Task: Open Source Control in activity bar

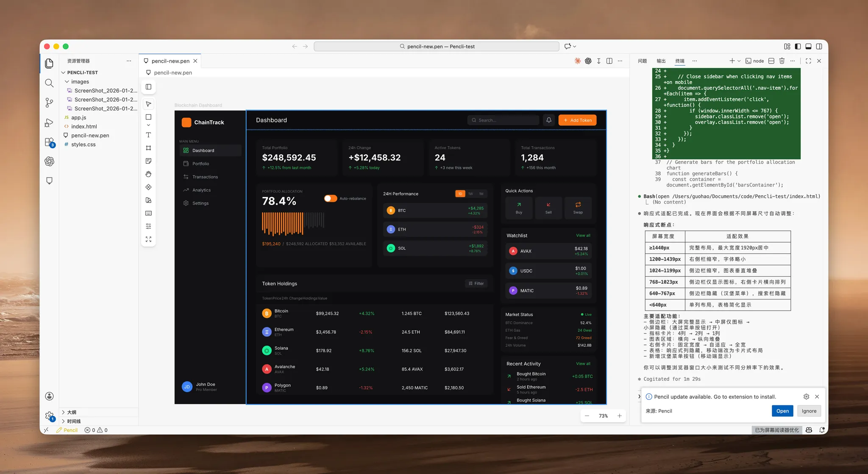Action: click(x=49, y=103)
